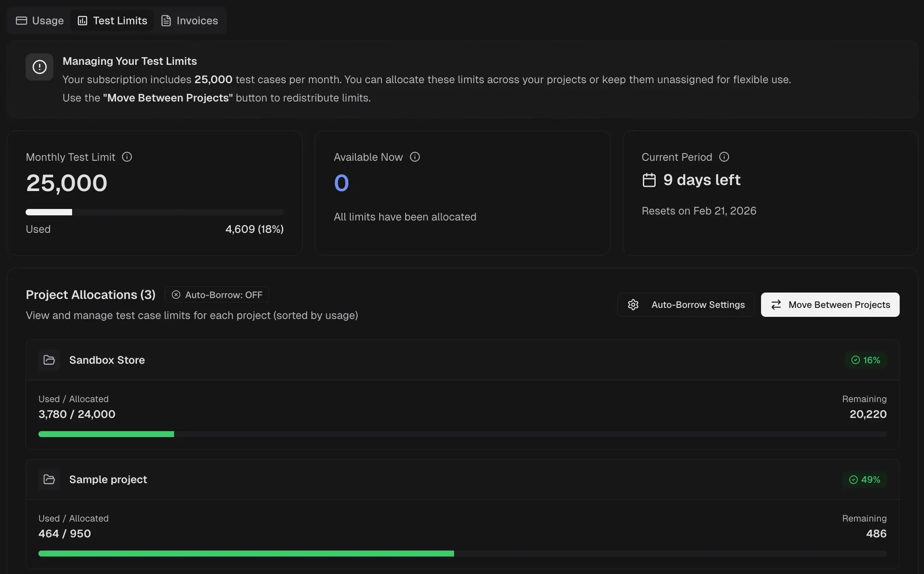
Task: Click the Available Now info icon
Action: coord(415,157)
